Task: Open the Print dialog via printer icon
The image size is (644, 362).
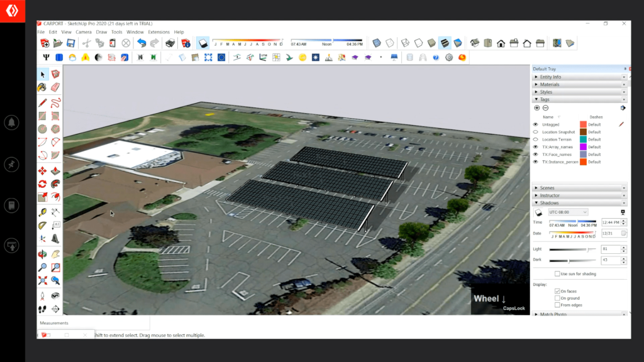Action: pos(170,43)
